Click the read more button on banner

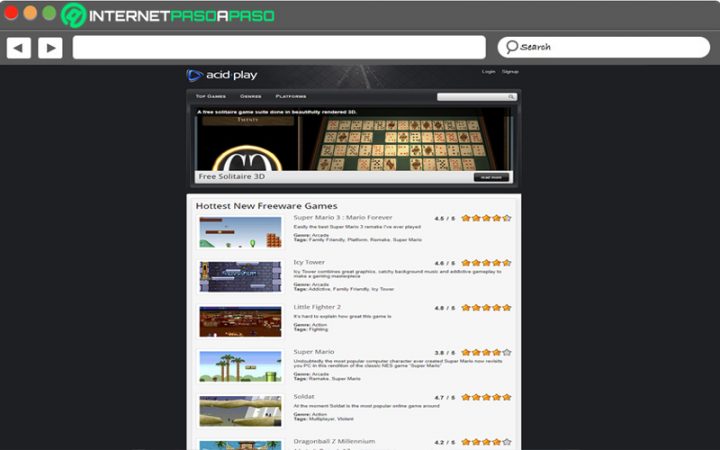[x=491, y=177]
